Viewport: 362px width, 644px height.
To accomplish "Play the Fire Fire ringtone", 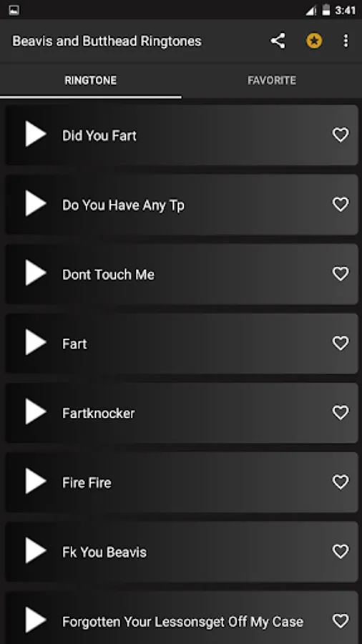I will (36, 481).
